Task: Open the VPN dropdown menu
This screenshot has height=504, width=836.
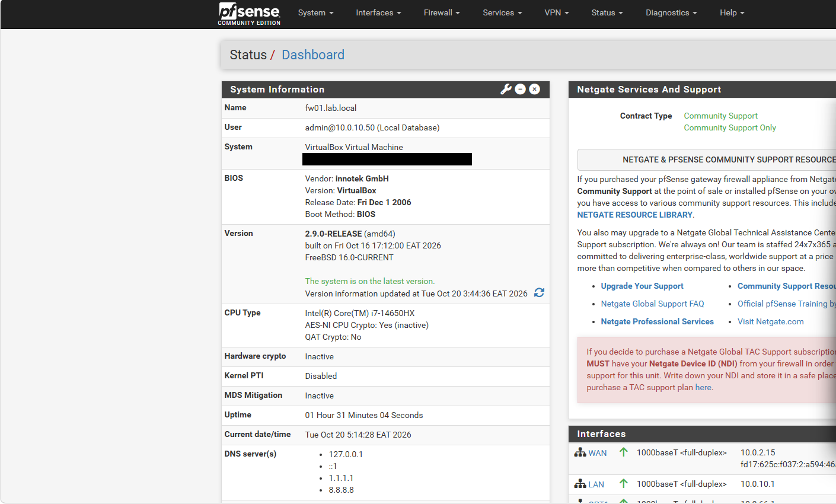Action: point(557,12)
